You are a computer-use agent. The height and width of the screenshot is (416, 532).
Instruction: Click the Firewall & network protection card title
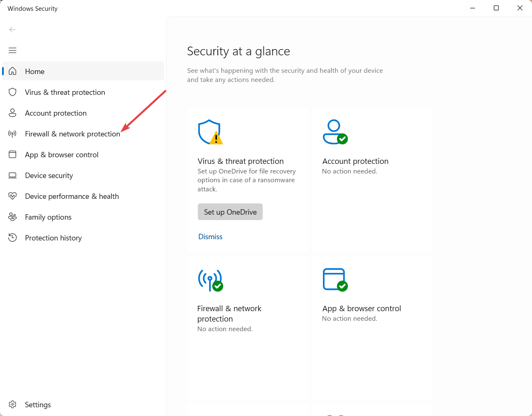click(229, 314)
